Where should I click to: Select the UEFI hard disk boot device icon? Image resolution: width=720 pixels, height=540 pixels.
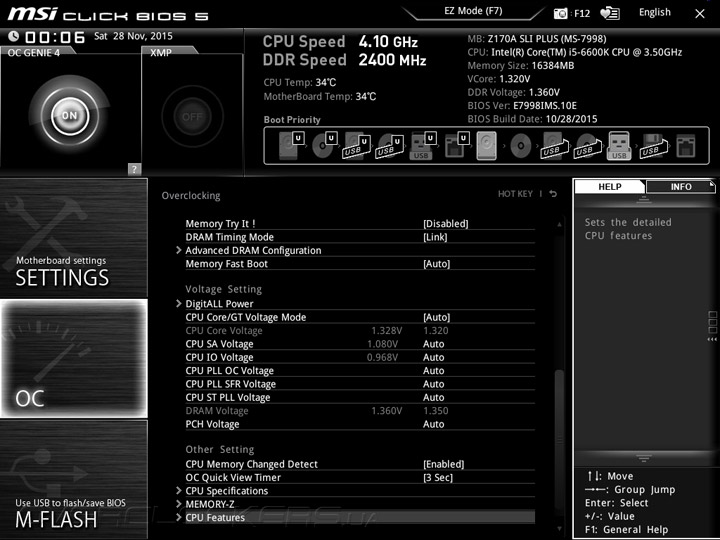tap(291, 146)
